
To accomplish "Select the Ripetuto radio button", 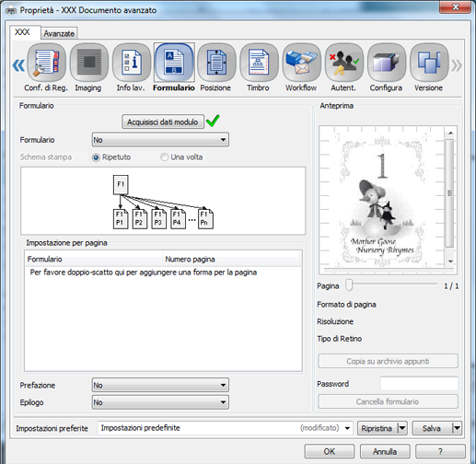I will 96,157.
